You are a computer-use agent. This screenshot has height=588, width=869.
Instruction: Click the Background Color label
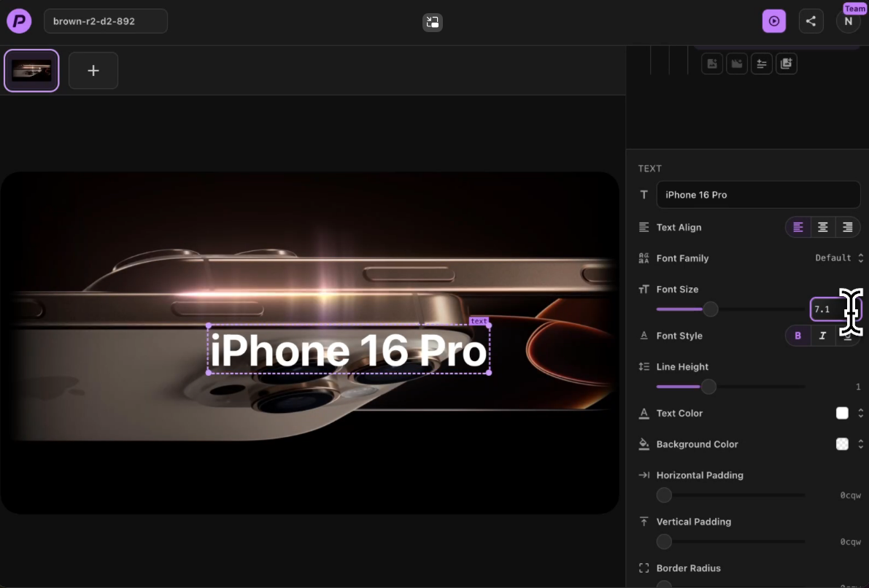[x=698, y=444]
